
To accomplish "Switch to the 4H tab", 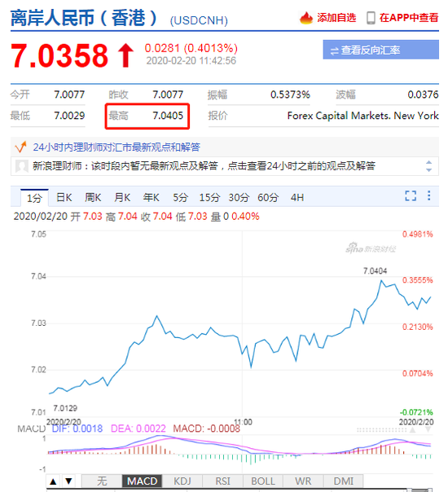I will click(x=297, y=197).
